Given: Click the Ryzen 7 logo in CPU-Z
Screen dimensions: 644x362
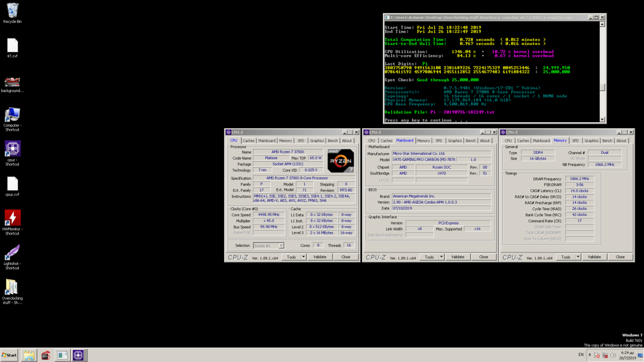Looking at the screenshot, I should coord(341,161).
